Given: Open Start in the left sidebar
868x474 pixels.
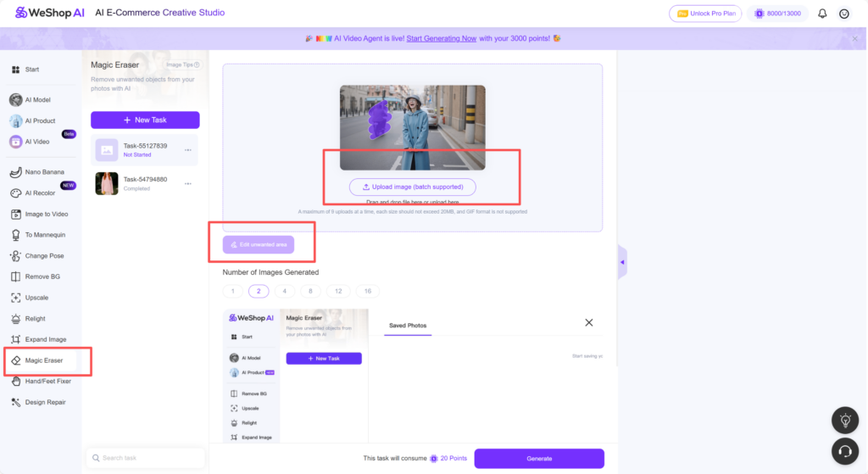Looking at the screenshot, I should point(25,70).
